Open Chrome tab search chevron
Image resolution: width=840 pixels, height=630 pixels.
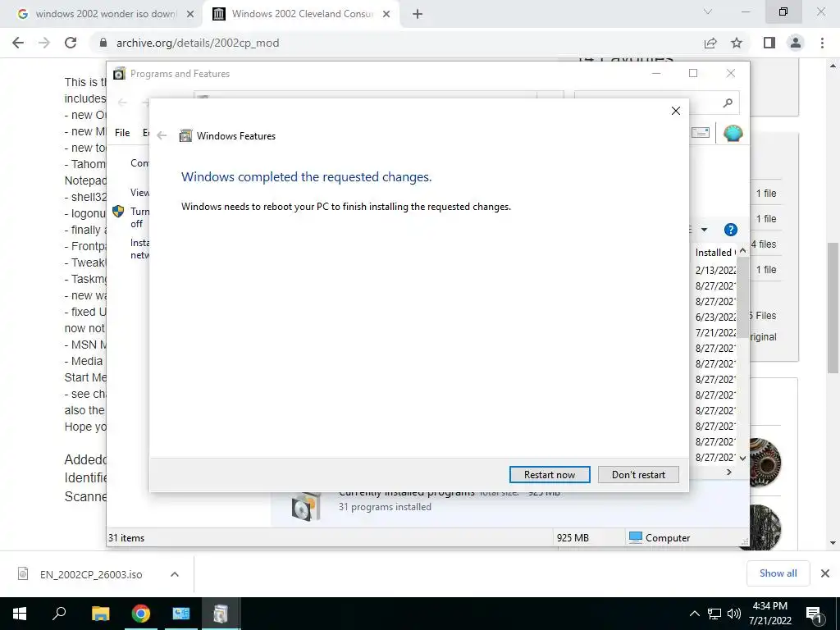click(x=708, y=11)
